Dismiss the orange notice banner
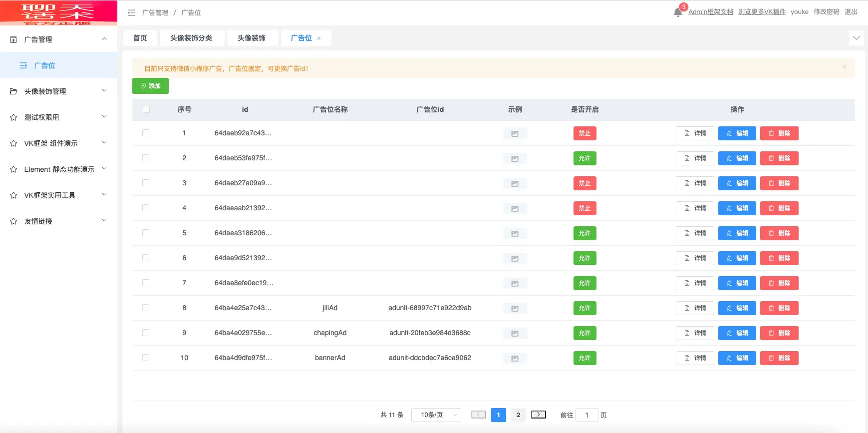 pos(844,67)
